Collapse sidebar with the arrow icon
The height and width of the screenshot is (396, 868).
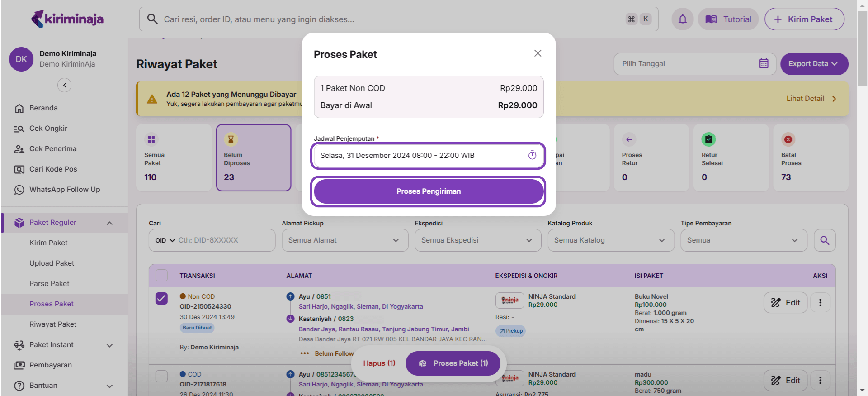click(x=65, y=85)
